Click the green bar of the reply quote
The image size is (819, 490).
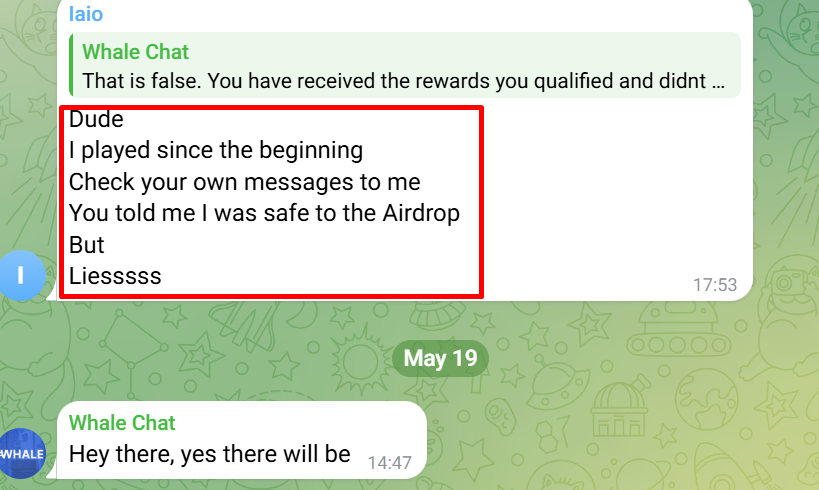coord(71,65)
